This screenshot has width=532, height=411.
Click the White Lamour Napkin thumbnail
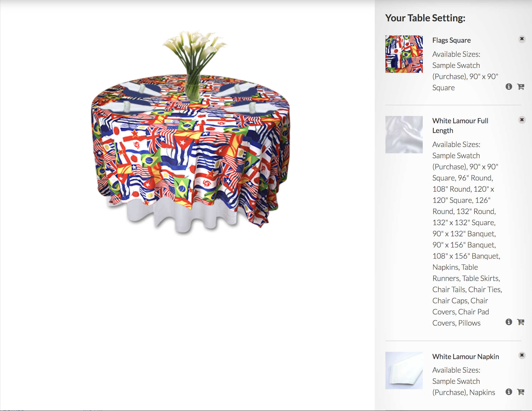tap(404, 370)
